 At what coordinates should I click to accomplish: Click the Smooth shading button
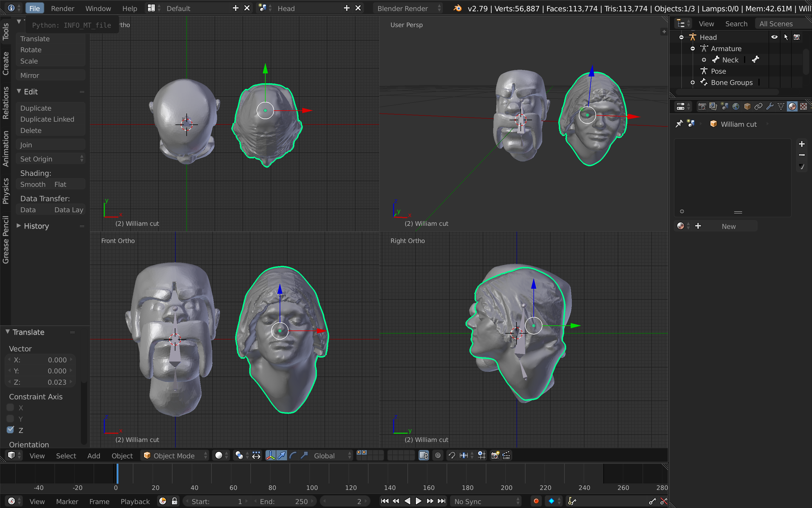coord(33,184)
